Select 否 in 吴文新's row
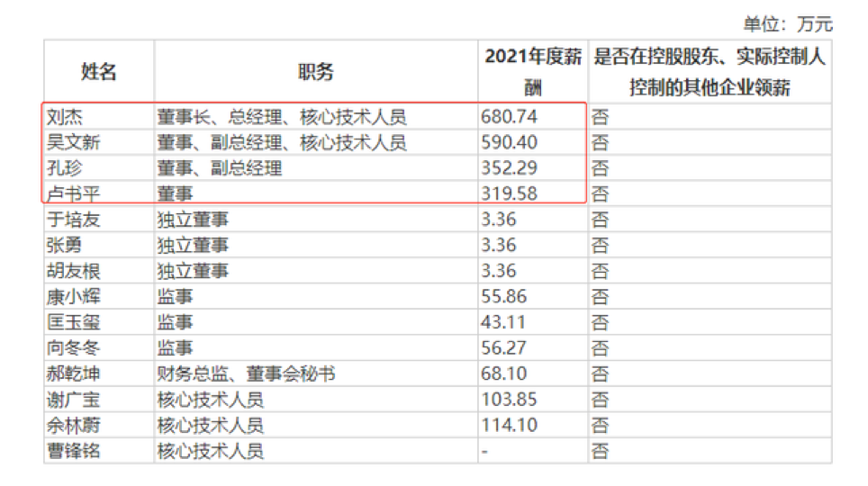 [601, 142]
